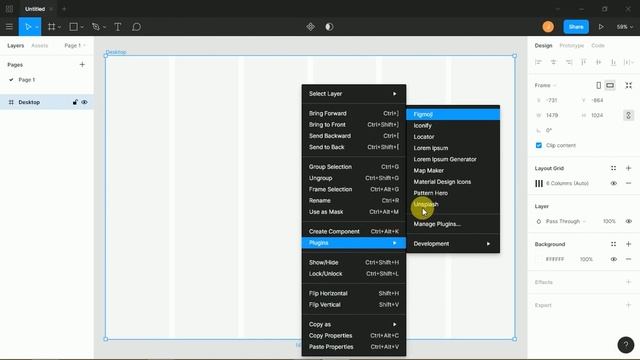Click the mask contrast icon in toolbar
This screenshot has height=360, width=640.
pos(329,27)
